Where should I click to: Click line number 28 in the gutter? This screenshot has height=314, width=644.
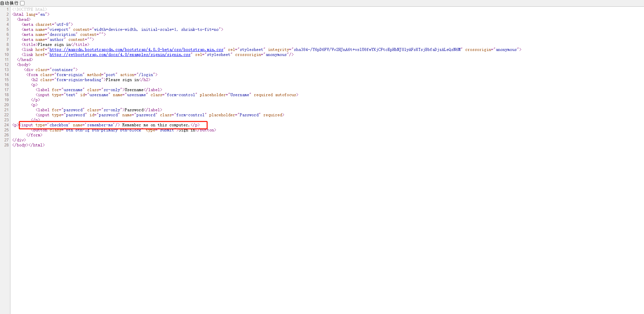tap(6, 145)
